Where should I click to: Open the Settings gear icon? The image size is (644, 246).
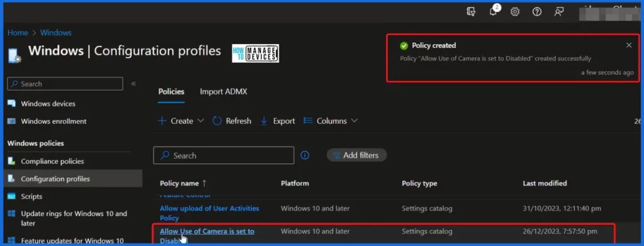515,11
